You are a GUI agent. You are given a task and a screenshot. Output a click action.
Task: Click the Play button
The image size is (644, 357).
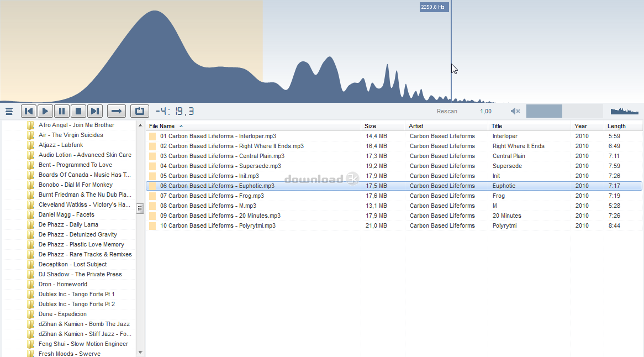point(45,111)
